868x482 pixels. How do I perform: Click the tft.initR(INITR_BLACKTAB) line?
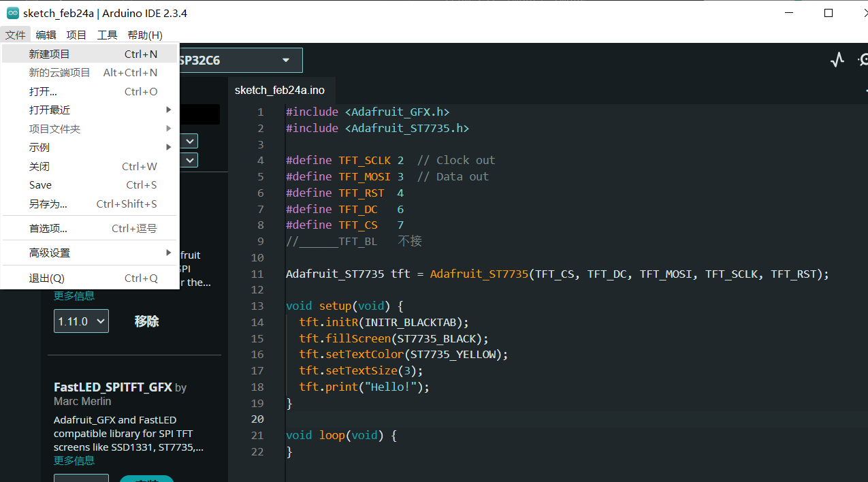pyautogui.click(x=384, y=322)
